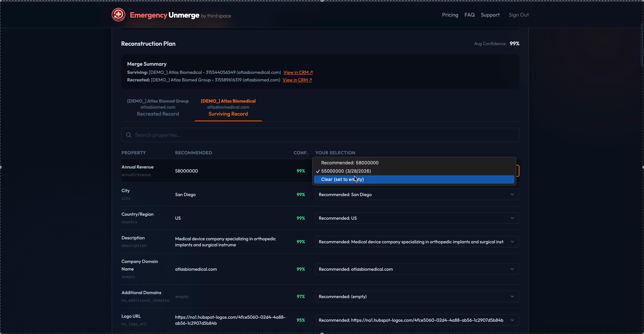Open the Pricing page
The image size is (644, 334).
tap(450, 15)
